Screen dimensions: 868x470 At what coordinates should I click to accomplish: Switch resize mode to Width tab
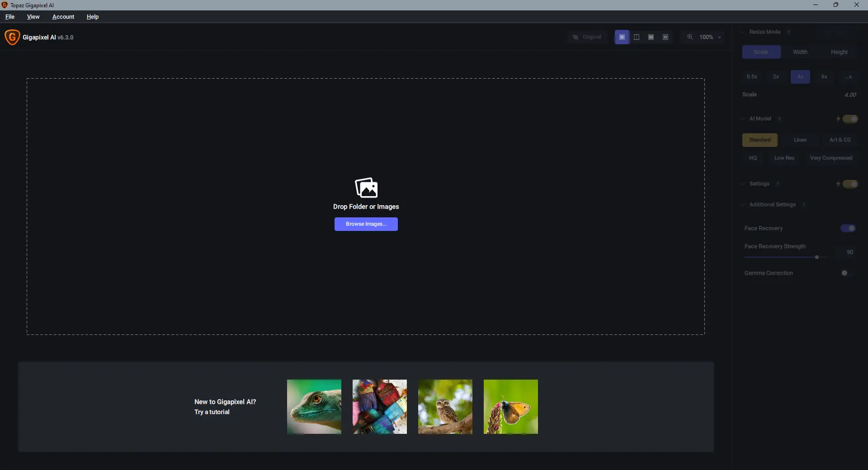coord(800,52)
